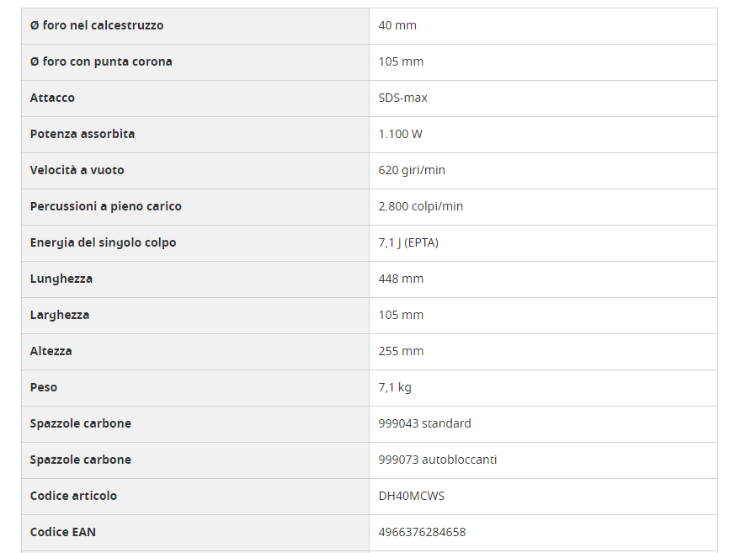Click the 'Codice EAN' label
Screen dimensions: 756x553
(63, 532)
